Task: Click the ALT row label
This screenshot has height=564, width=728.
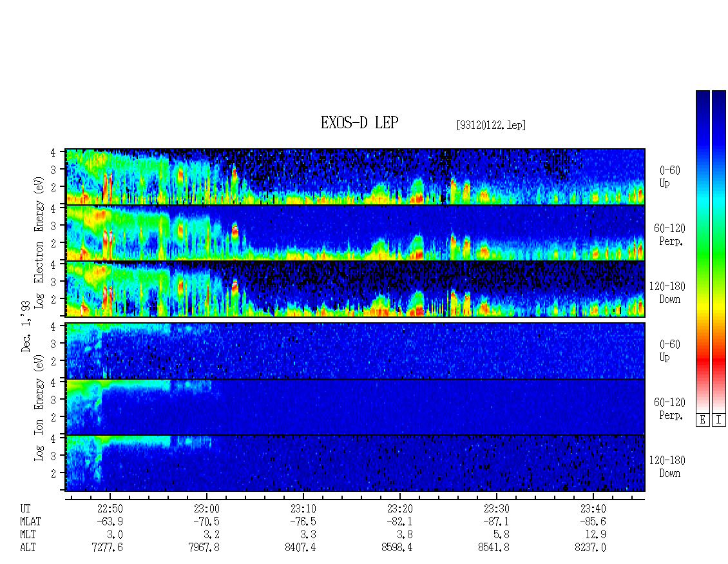Action: pos(28,547)
